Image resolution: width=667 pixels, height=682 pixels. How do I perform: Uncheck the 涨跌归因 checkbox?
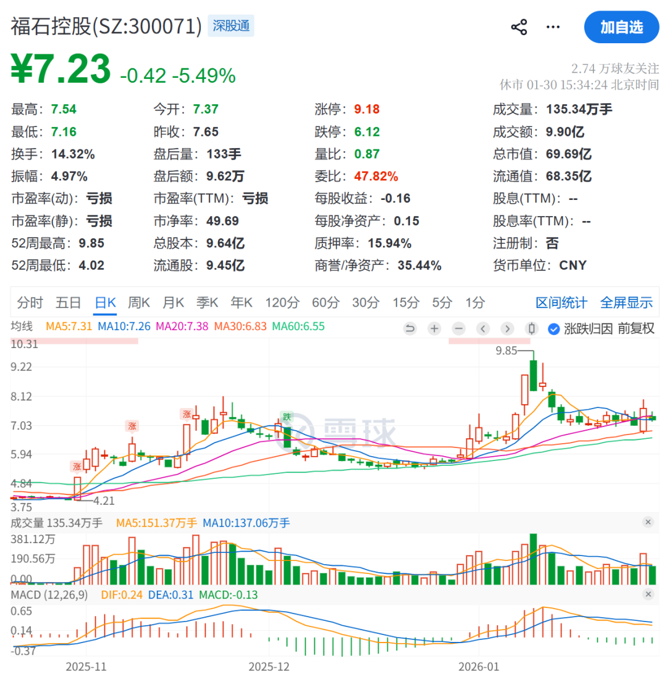point(555,328)
